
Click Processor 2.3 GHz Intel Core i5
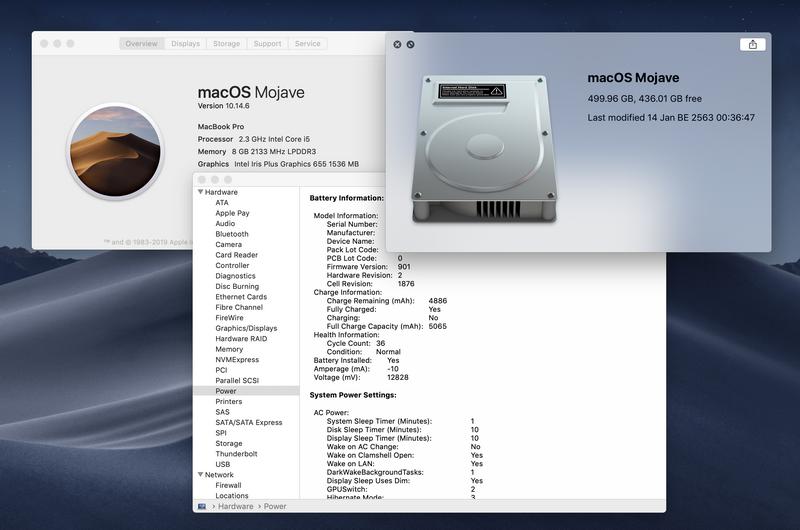point(254,139)
